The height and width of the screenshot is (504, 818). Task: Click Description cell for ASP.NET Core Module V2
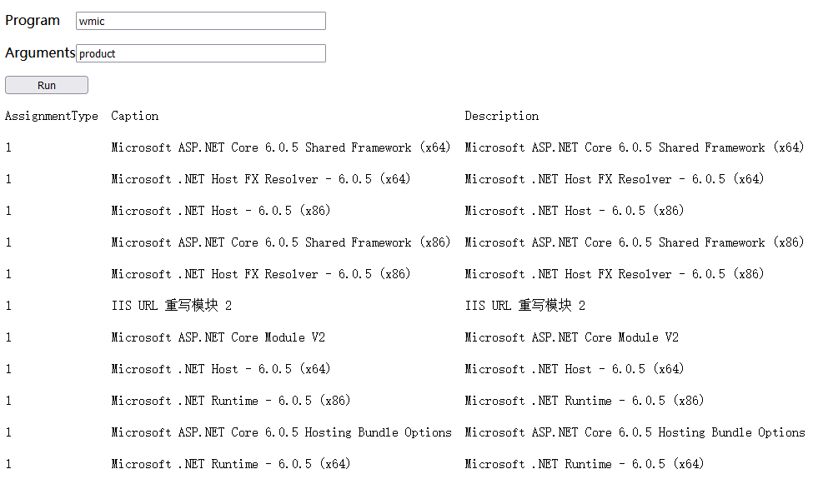click(571, 337)
